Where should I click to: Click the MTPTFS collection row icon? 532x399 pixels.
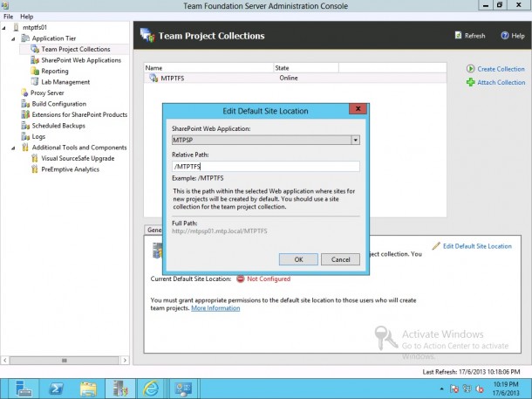[153, 78]
